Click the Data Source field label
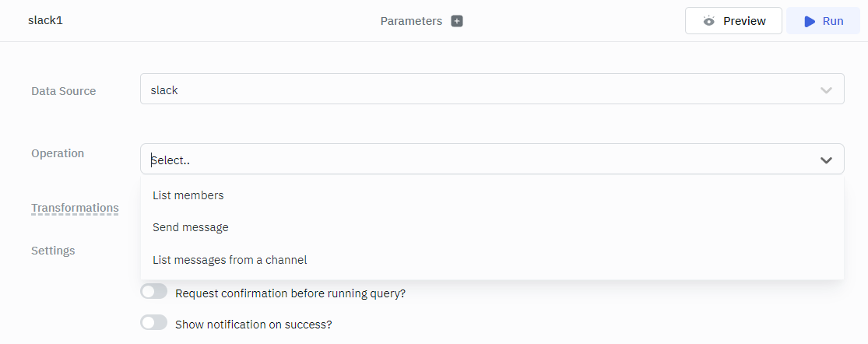 [64, 91]
